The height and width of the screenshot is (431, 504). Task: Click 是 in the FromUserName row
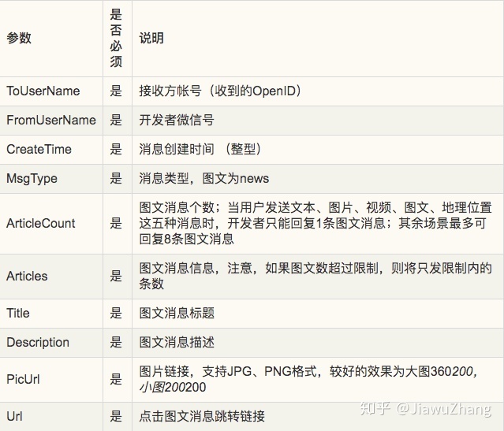point(116,121)
